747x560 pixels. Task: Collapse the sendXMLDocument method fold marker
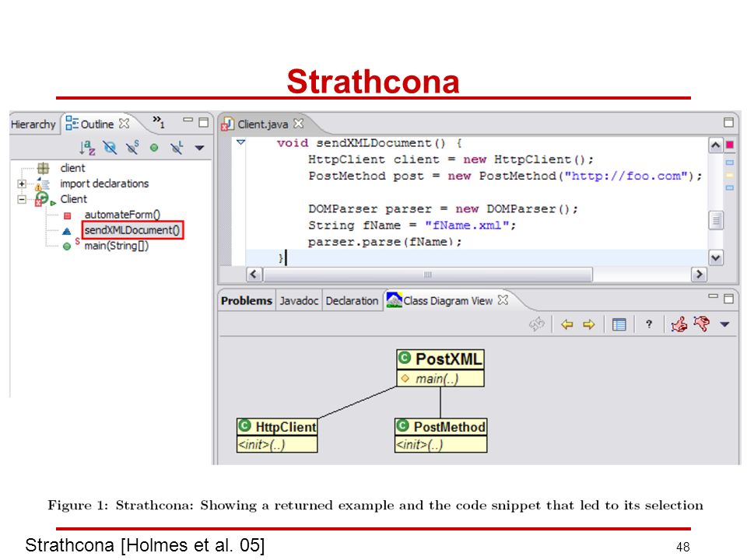[x=240, y=142]
